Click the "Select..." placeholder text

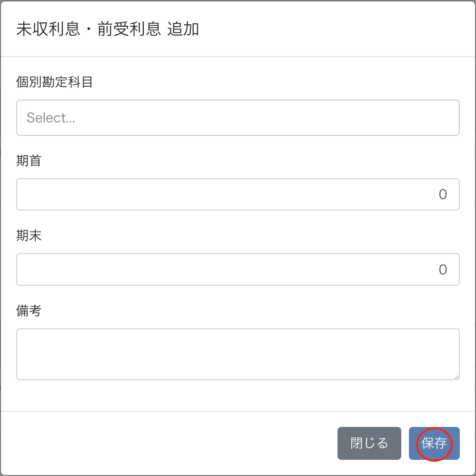[x=51, y=118]
